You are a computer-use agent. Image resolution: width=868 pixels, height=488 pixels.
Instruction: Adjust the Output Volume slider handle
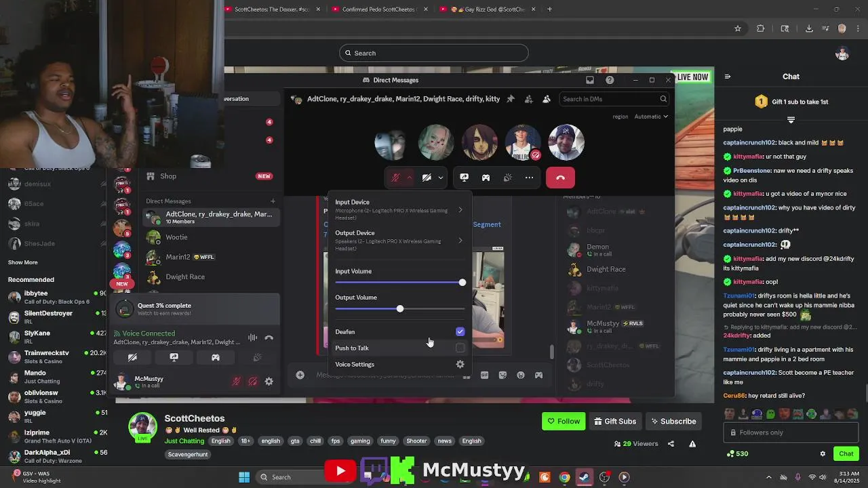coord(399,309)
